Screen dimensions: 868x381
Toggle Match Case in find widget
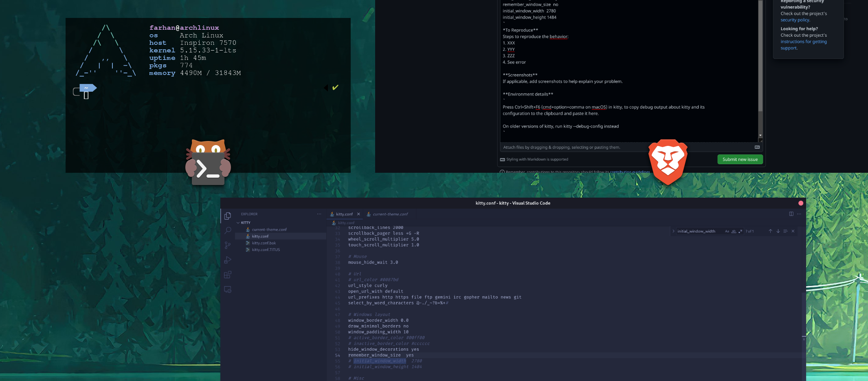click(727, 231)
